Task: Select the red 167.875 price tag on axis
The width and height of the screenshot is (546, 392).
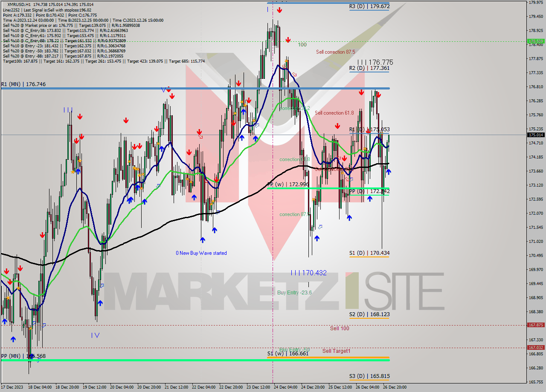Action: tap(536, 325)
